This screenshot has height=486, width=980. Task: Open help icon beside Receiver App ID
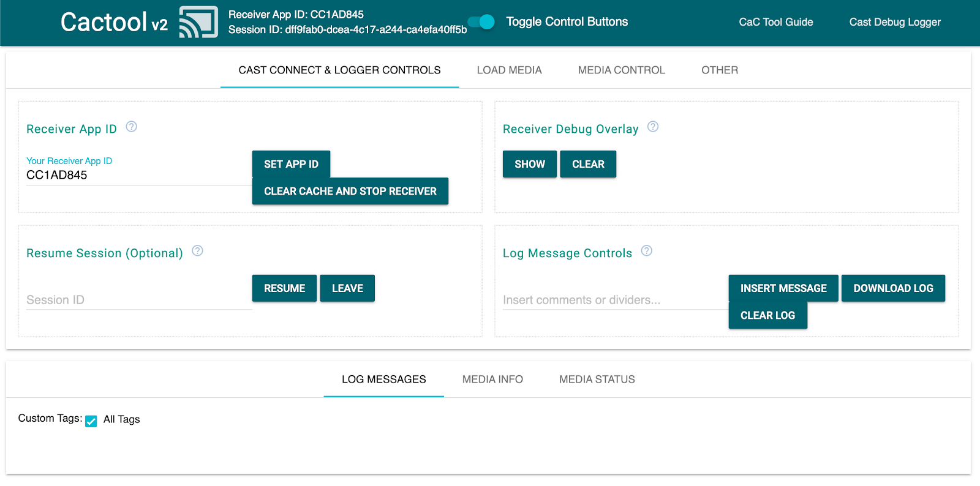(x=131, y=127)
